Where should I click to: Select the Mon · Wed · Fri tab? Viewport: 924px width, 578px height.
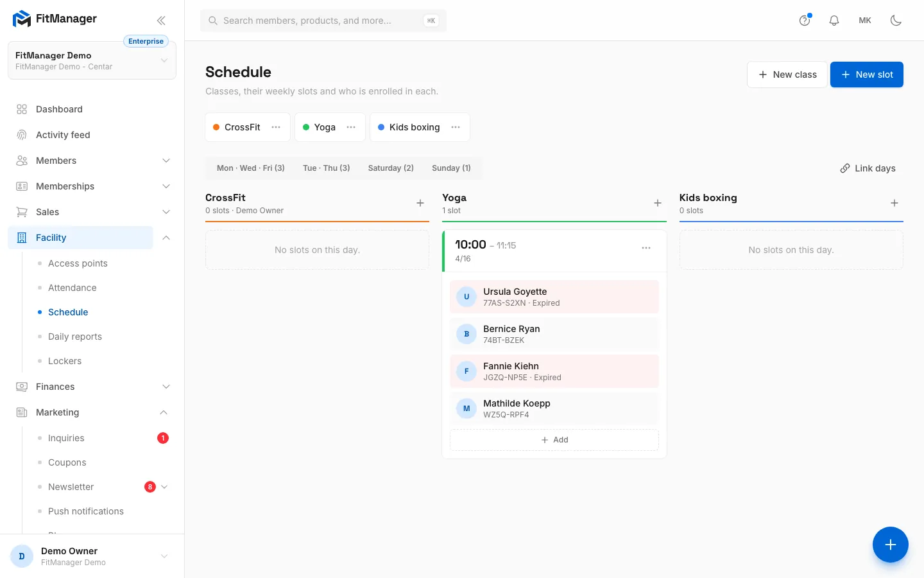coord(251,168)
